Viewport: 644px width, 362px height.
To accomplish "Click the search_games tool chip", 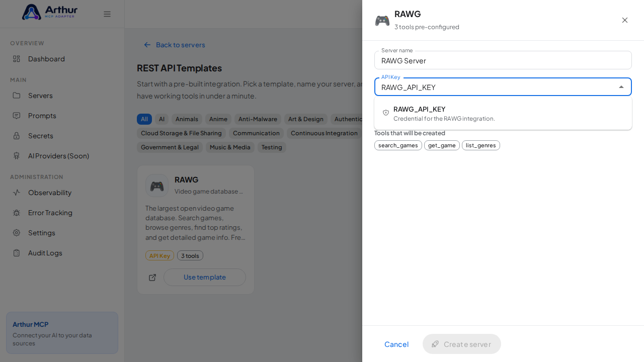I will coord(398,145).
